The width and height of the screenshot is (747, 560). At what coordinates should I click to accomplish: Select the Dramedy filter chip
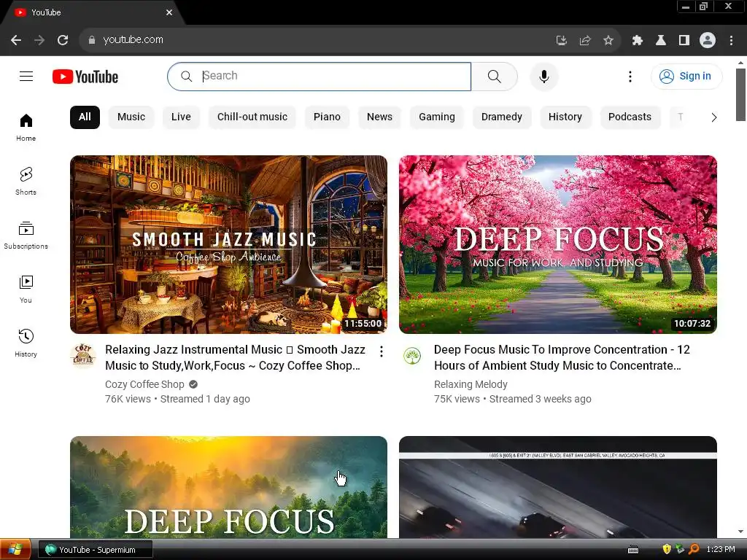click(502, 117)
